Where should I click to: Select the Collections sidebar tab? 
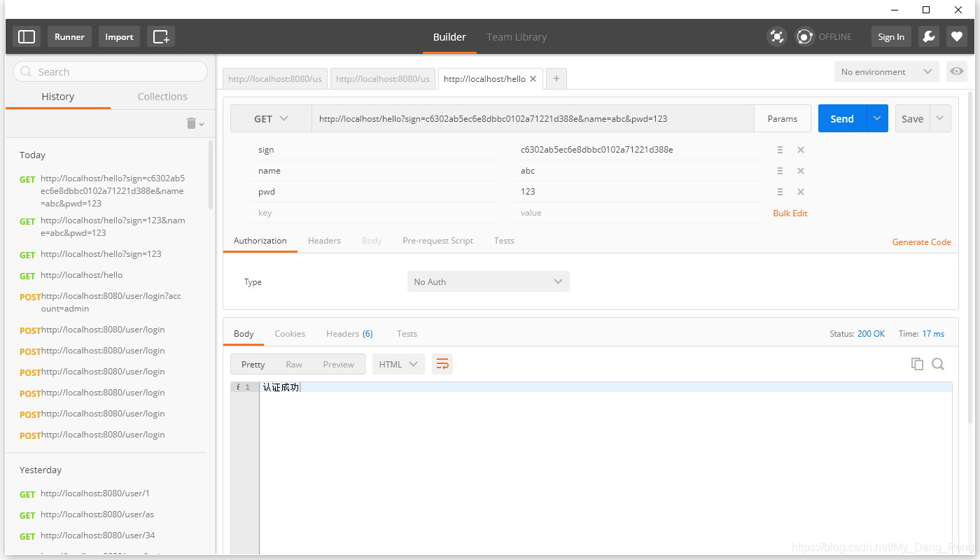162,97
